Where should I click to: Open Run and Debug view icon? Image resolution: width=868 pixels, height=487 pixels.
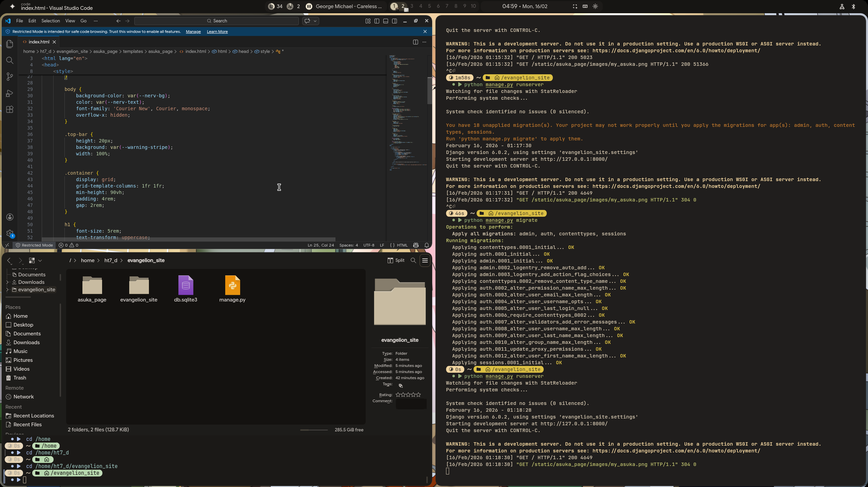[x=10, y=93]
